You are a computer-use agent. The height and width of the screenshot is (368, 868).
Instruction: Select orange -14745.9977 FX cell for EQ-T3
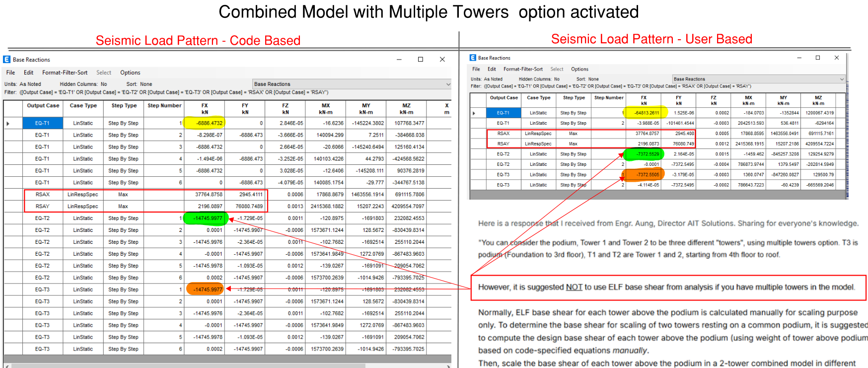(205, 290)
